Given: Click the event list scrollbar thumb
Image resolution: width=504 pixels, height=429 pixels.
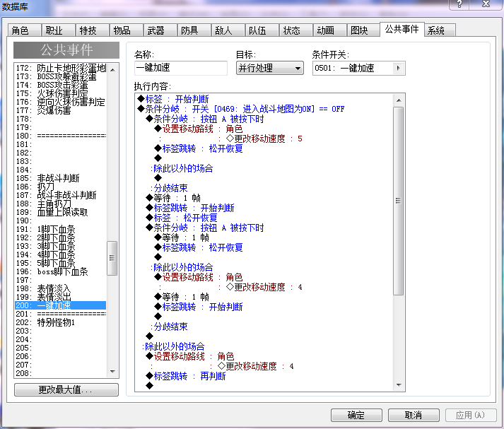Looking at the screenshot, I should pyautogui.click(x=112, y=258).
